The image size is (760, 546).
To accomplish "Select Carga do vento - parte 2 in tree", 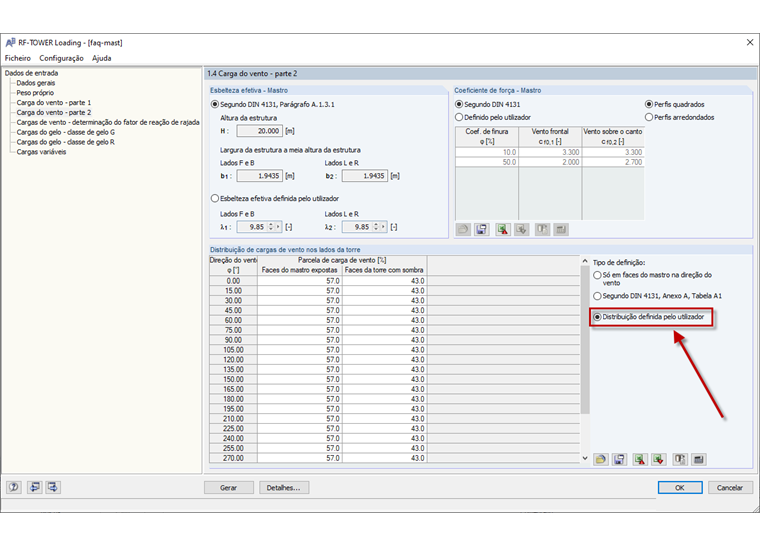I will tap(54, 112).
